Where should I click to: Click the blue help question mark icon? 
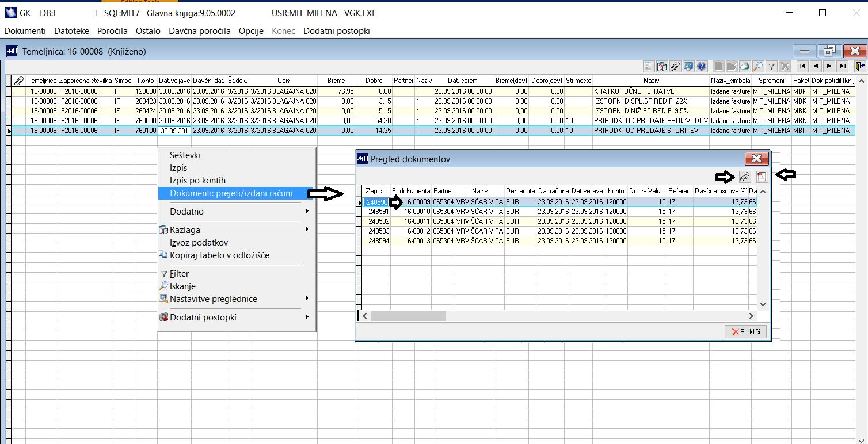pos(701,66)
